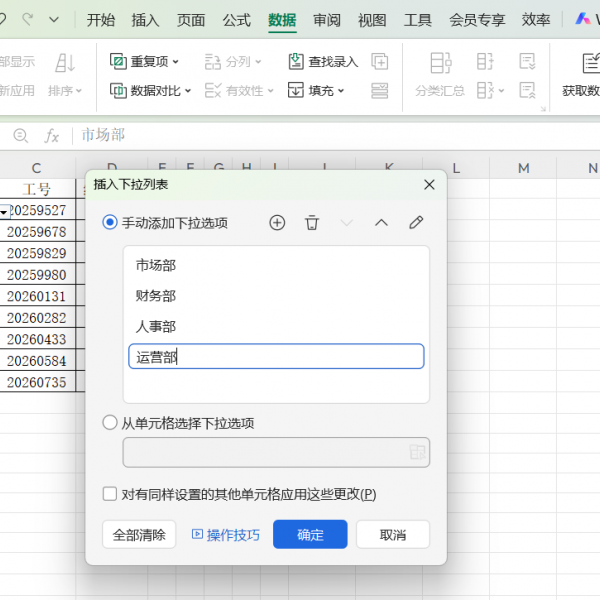Select 从单元格选择下拉选项 radio button
The height and width of the screenshot is (600, 600).
pos(110,423)
